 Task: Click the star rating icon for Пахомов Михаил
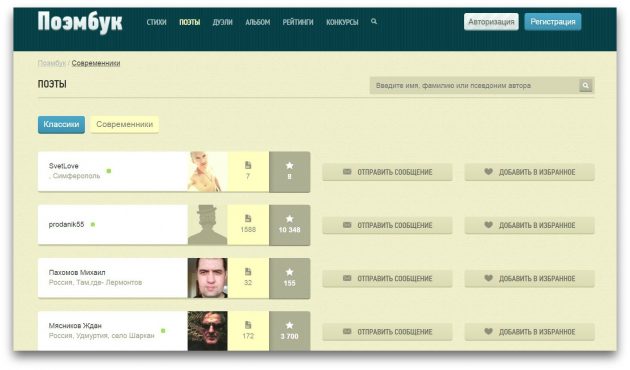coord(289,272)
